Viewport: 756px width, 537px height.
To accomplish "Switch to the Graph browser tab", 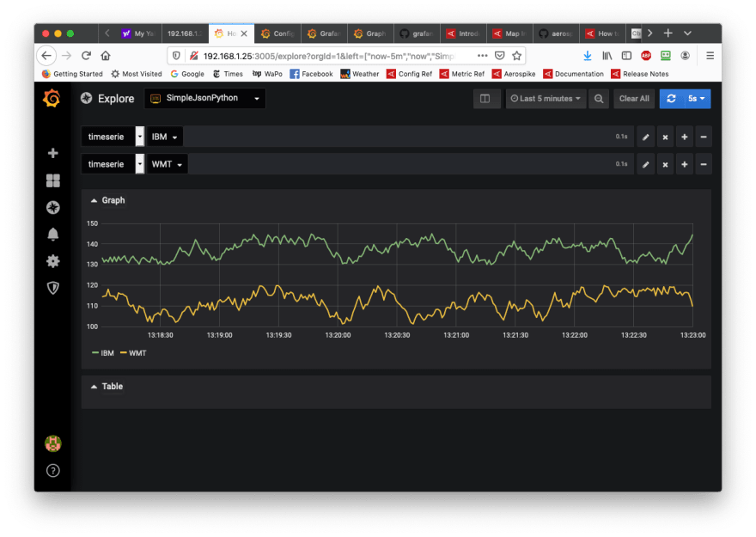I will (x=370, y=34).
